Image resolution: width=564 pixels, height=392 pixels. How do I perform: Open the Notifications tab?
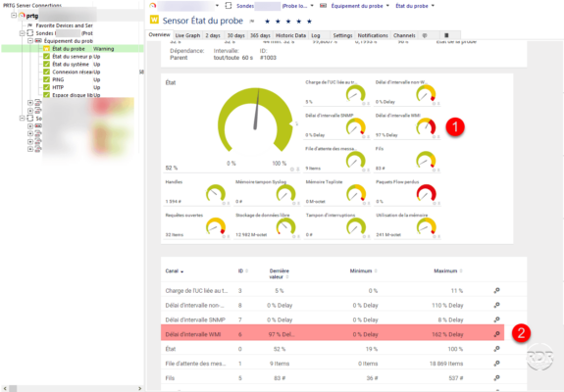pyautogui.click(x=373, y=35)
